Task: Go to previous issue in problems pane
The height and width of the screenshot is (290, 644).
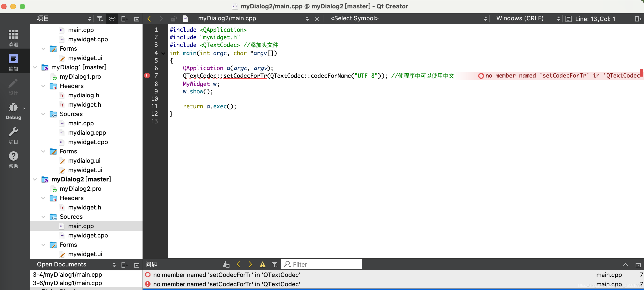Action: (238, 264)
